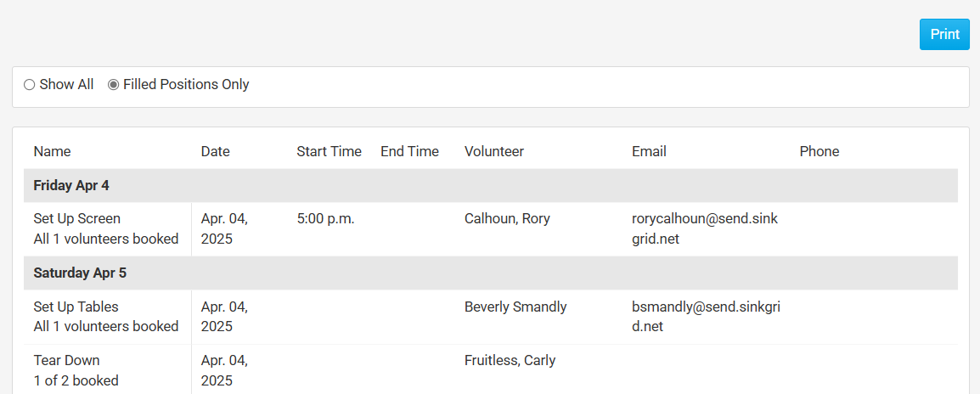The height and width of the screenshot is (394, 980).
Task: Click the Friday Apr 4 group row
Action: pos(71,185)
